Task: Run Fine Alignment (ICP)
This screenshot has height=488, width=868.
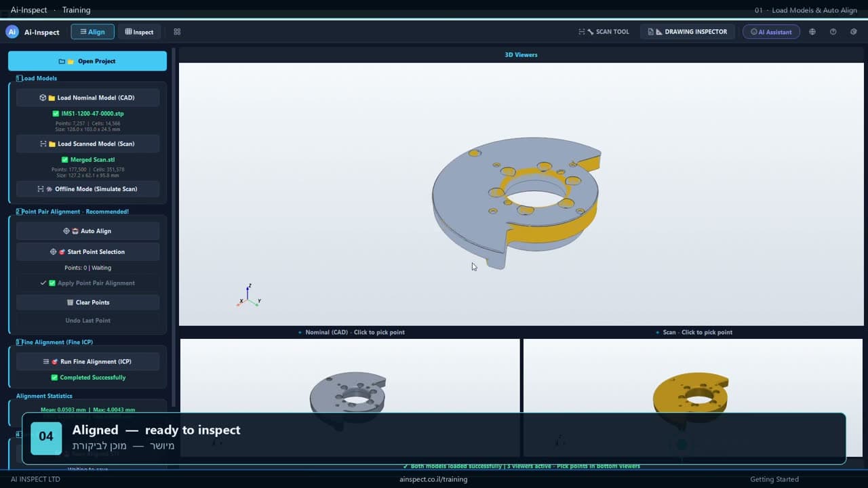Action: point(87,362)
